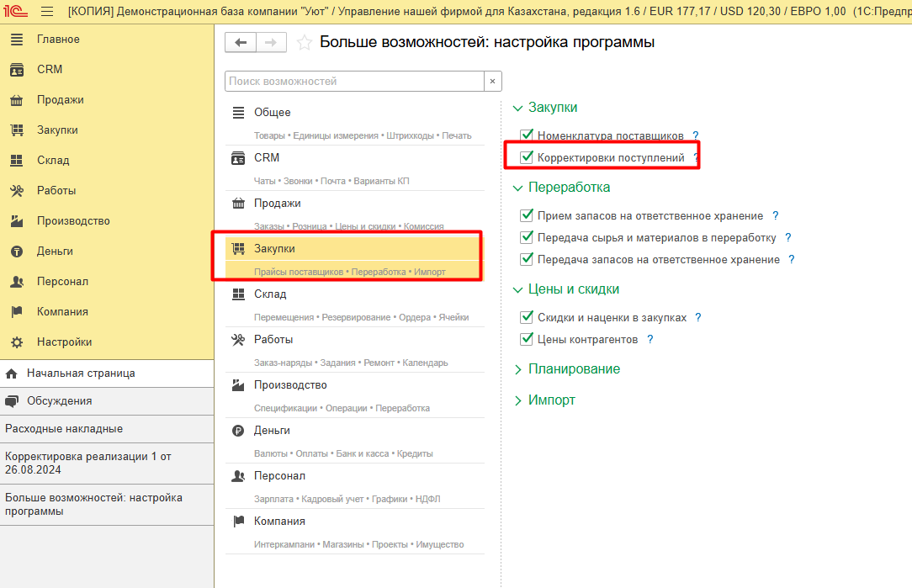Click the CRM icon in left sidebar
The width and height of the screenshot is (912, 588).
click(x=17, y=70)
